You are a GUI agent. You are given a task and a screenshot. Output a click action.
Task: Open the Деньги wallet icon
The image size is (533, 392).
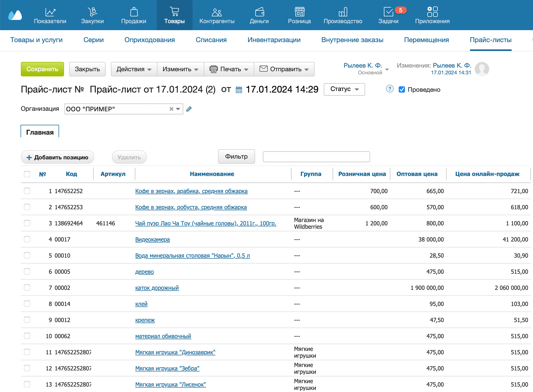point(259,12)
